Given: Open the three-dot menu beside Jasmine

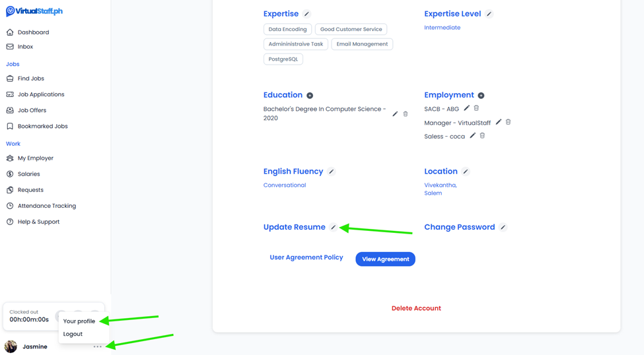Looking at the screenshot, I should [x=97, y=347].
